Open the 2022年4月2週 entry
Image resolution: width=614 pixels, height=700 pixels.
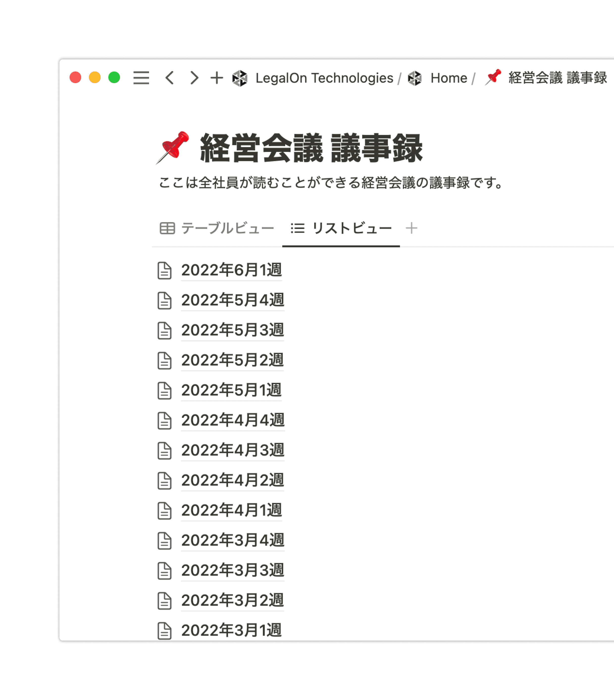coord(233,480)
